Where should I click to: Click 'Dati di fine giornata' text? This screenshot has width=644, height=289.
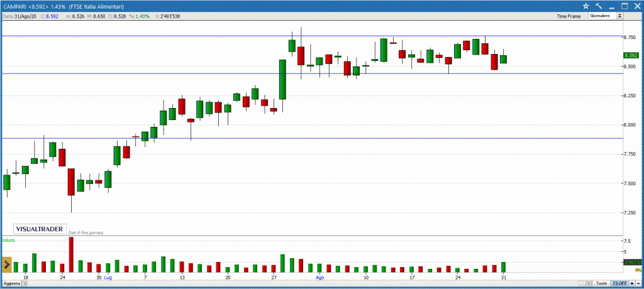(x=86, y=232)
